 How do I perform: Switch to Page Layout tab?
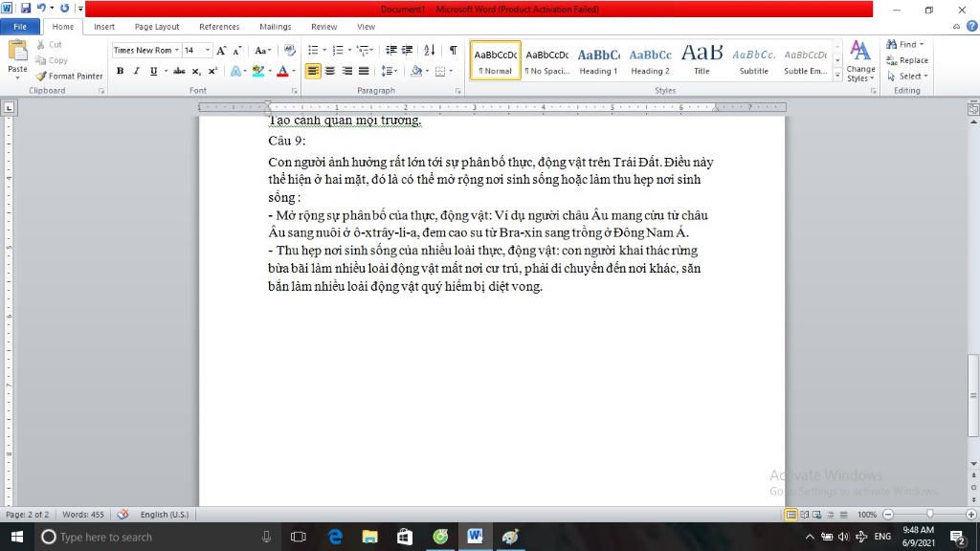pyautogui.click(x=157, y=27)
